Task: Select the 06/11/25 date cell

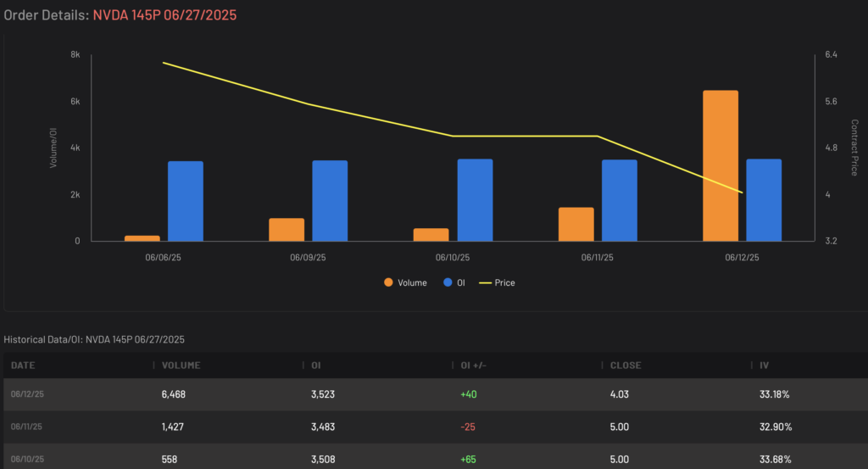Action: pos(26,427)
